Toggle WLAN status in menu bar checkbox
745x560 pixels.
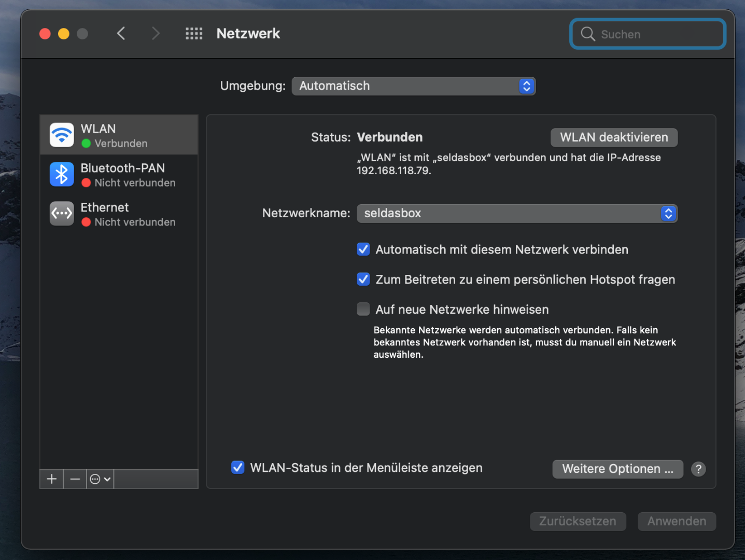tap(238, 468)
